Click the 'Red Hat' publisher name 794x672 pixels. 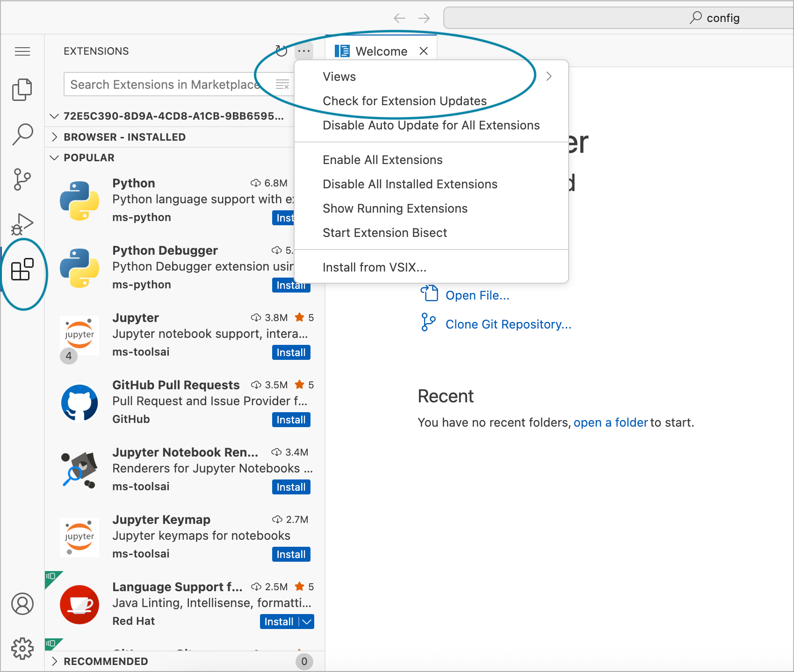(x=133, y=621)
